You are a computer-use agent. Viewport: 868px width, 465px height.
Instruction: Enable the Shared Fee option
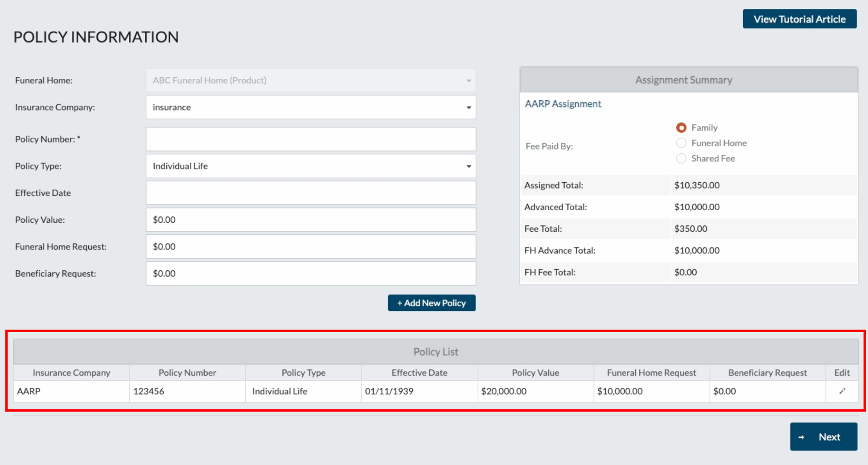(x=681, y=158)
